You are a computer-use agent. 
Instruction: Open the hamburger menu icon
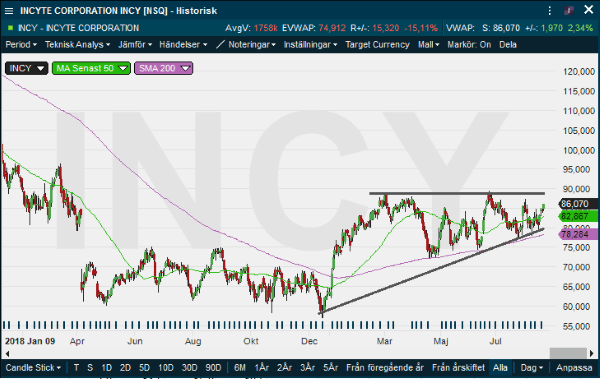tap(9, 11)
